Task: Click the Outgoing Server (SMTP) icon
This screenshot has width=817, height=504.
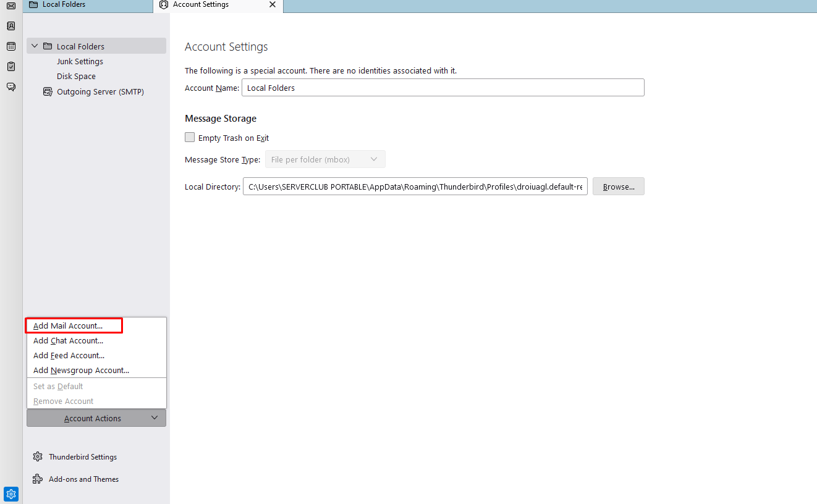Action: [48, 92]
